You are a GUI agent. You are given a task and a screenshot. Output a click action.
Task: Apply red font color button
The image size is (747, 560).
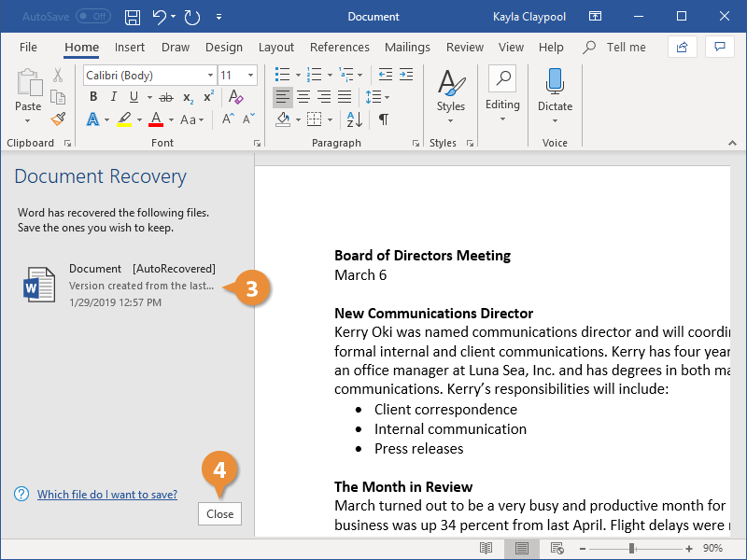156,119
